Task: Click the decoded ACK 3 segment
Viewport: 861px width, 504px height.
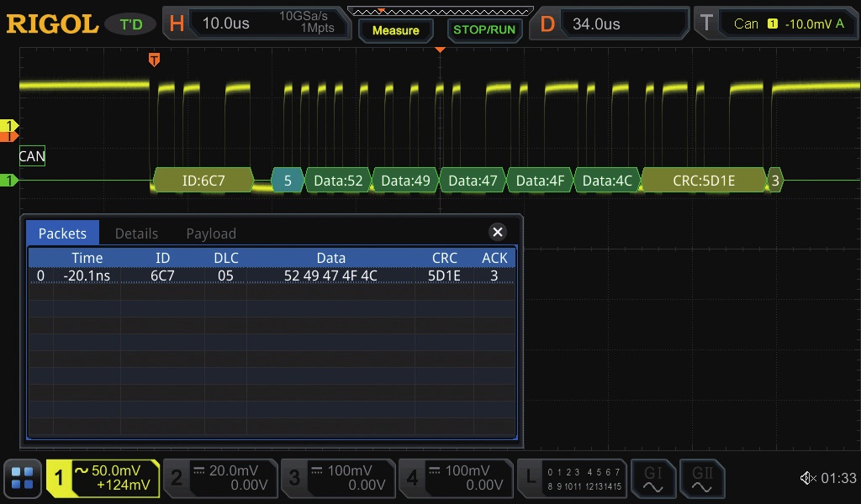Action: click(x=774, y=181)
